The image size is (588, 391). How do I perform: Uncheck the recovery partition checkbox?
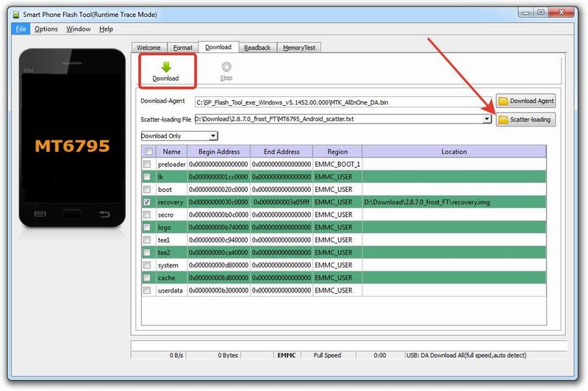click(x=148, y=201)
